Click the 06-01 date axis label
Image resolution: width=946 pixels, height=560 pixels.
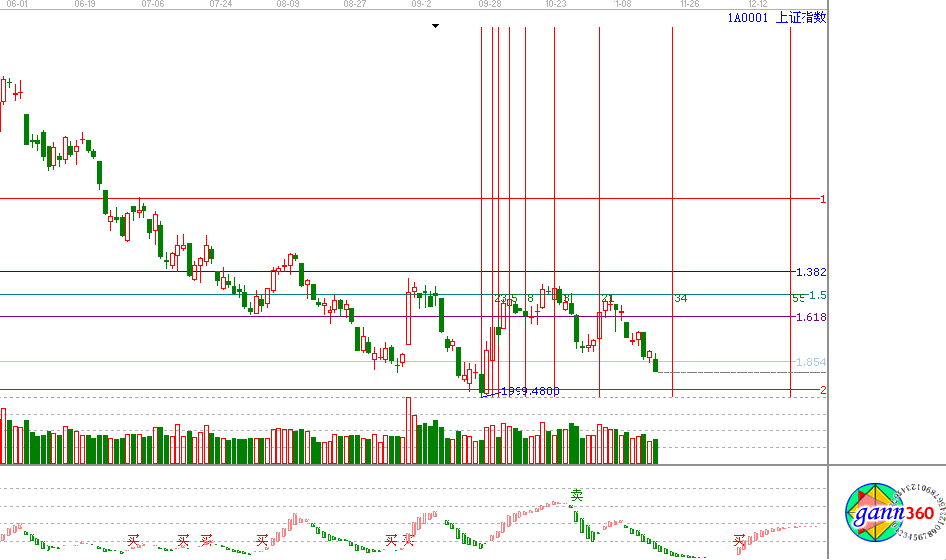pyautogui.click(x=18, y=4)
